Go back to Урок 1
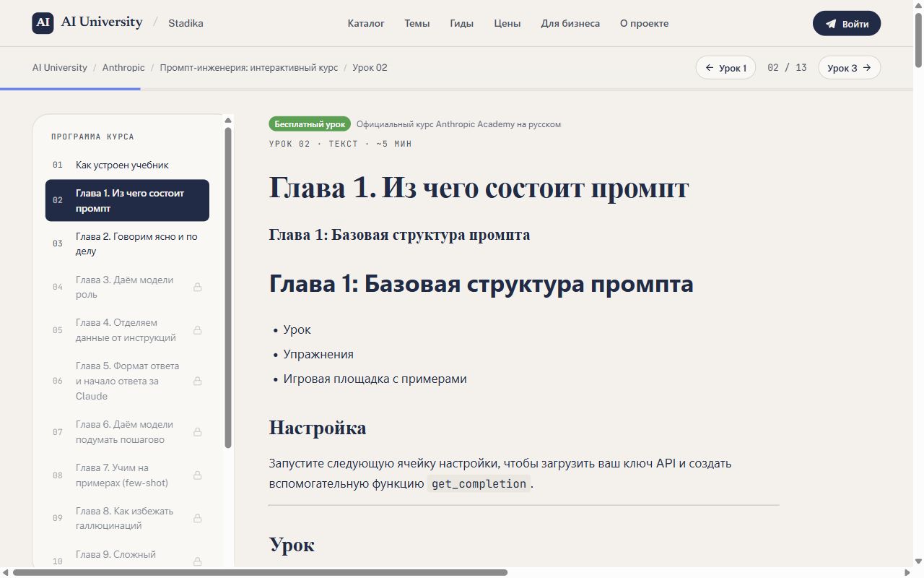 [725, 68]
